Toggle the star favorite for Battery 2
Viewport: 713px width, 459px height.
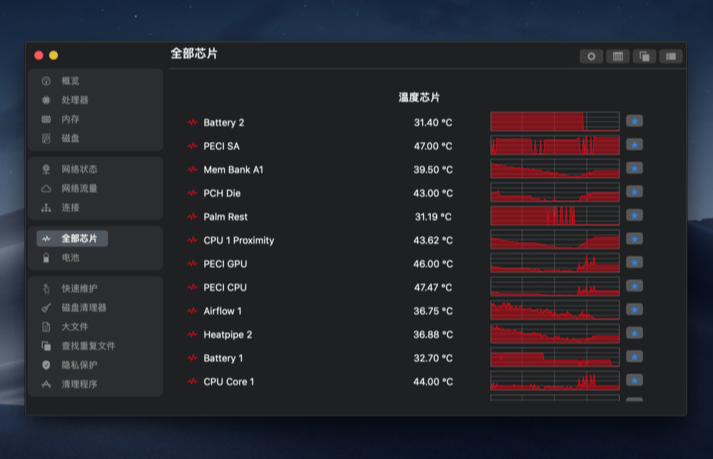point(634,121)
